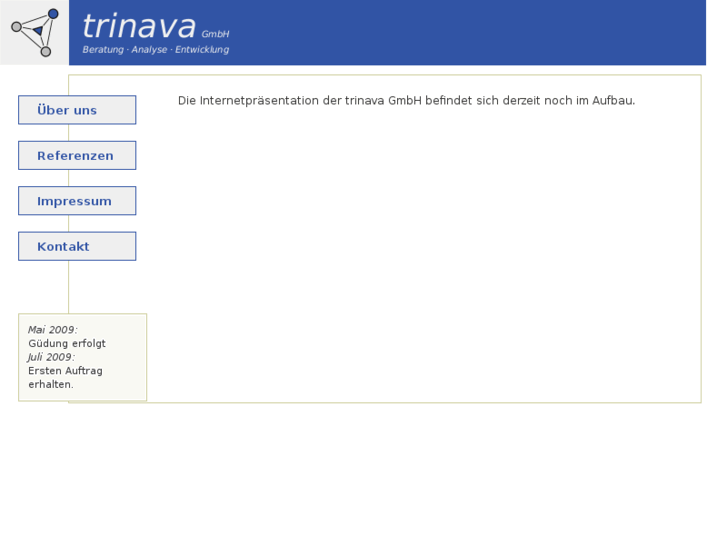
Task: Click the 'Ersten Auftrag erhalten.' news entry
Action: point(65,378)
